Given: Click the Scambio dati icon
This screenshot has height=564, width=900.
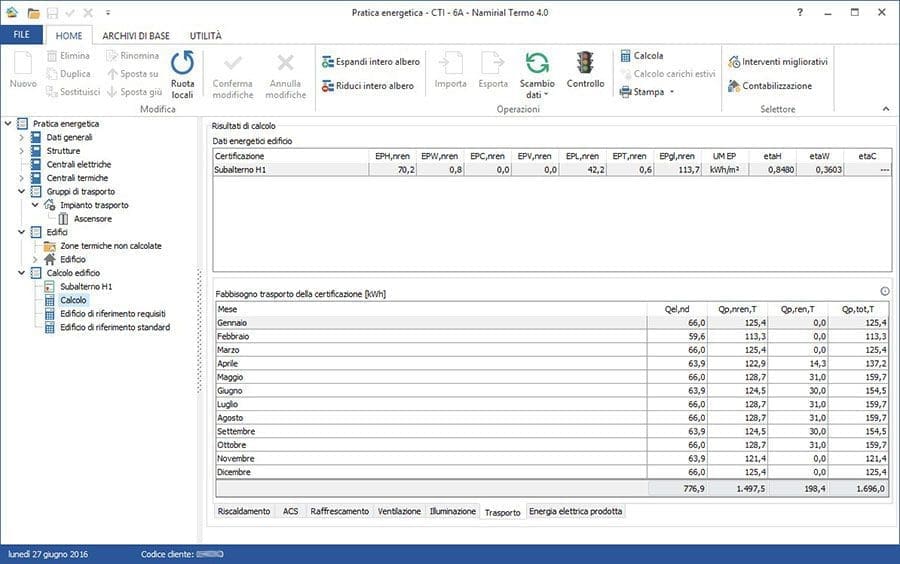Looking at the screenshot, I should [538, 64].
